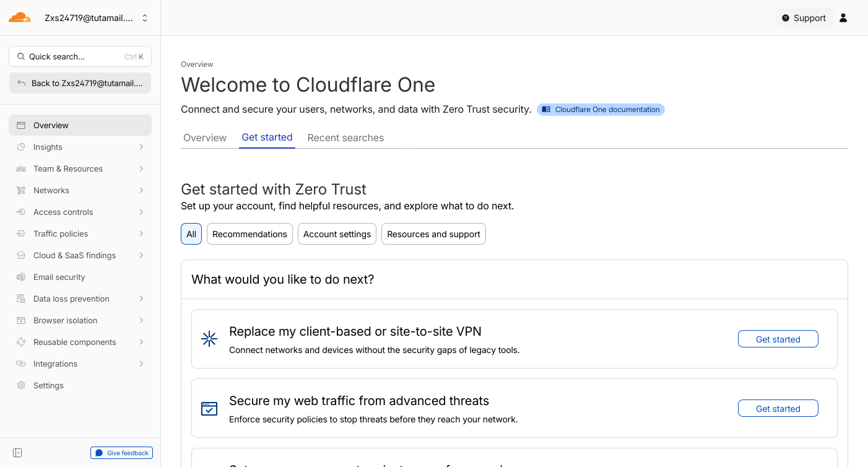The width and height of the screenshot is (868, 467).
Task: Click the snowflake icon beside Replace my VPN
Action: point(209,339)
